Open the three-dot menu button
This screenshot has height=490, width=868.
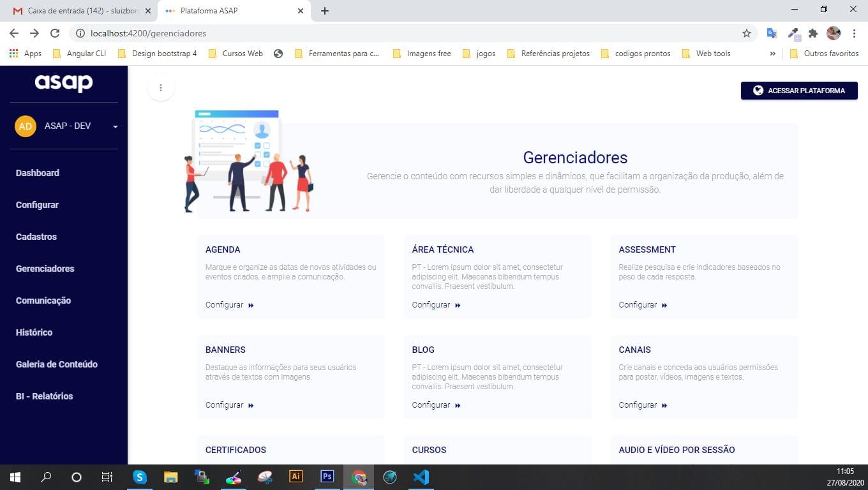click(161, 88)
